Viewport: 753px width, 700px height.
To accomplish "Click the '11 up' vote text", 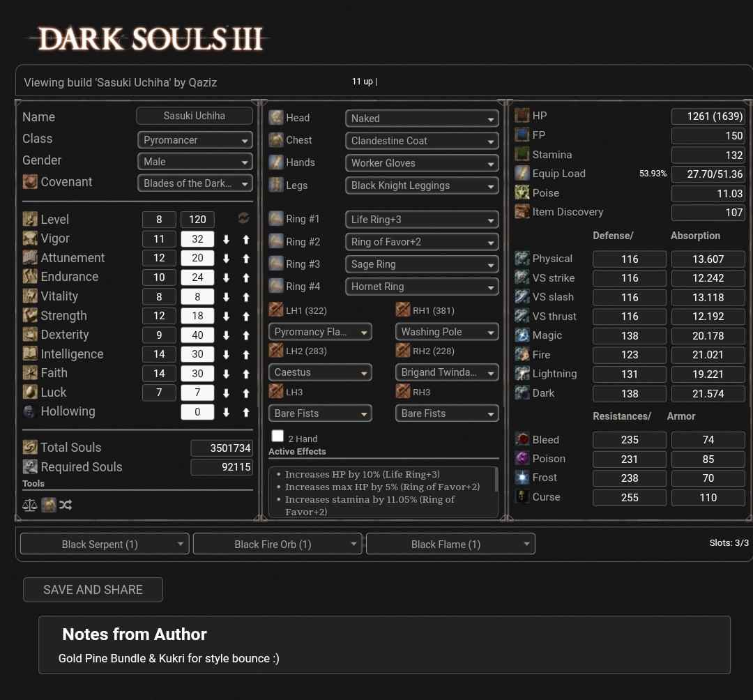I will 363,82.
